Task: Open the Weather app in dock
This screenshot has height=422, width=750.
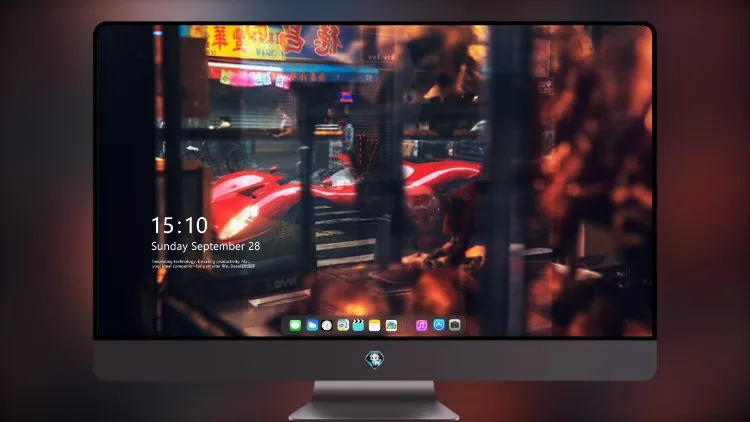Action: click(312, 325)
